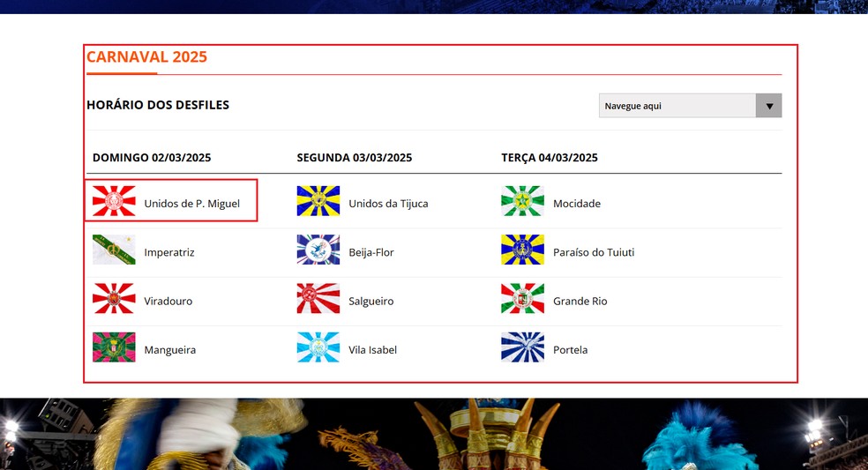Click the SEGUNDA 03/03/2025 column header
Image resolution: width=868 pixels, height=470 pixels.
click(355, 158)
